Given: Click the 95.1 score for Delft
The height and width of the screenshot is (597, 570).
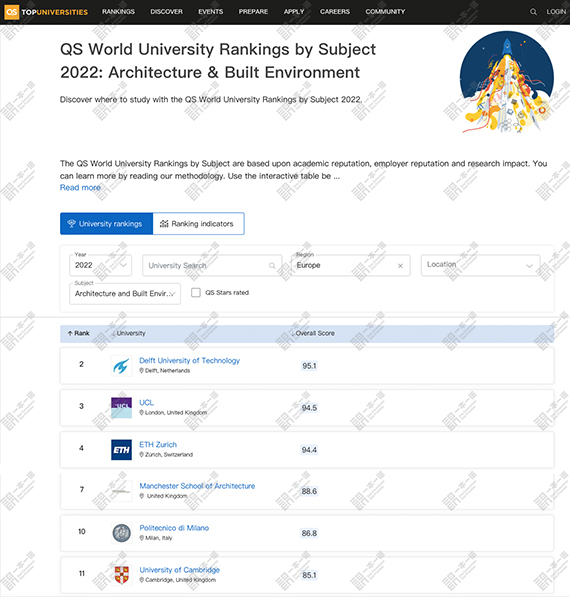Looking at the screenshot, I should coord(309,366).
